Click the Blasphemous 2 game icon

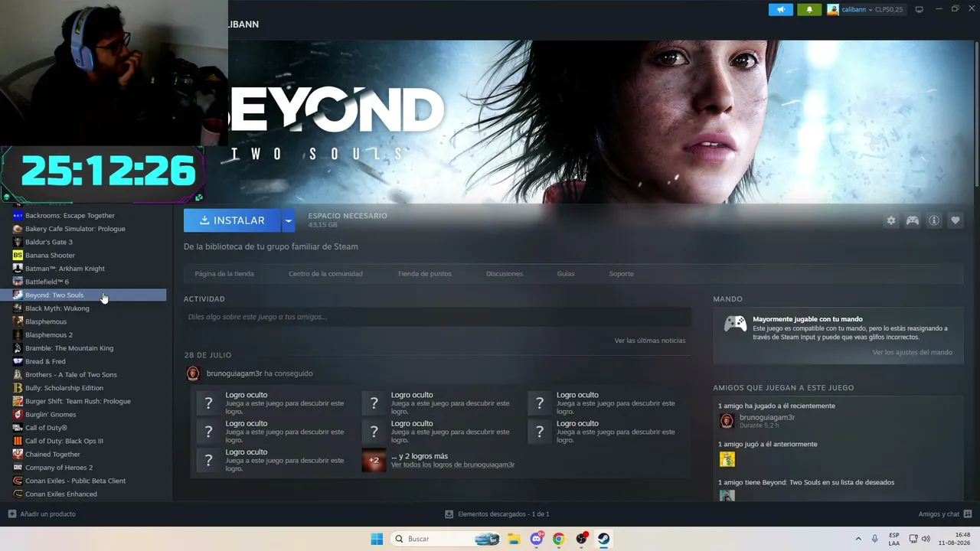[x=18, y=334]
